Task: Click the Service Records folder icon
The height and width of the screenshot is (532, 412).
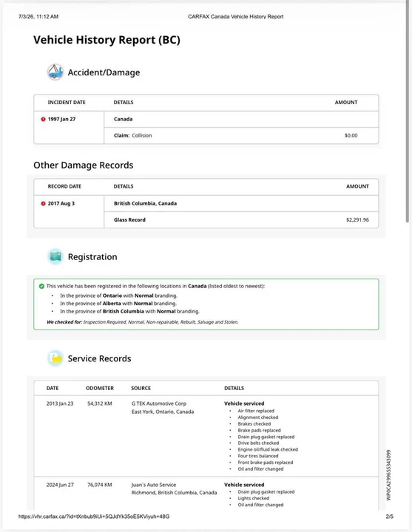Action: (x=55, y=358)
